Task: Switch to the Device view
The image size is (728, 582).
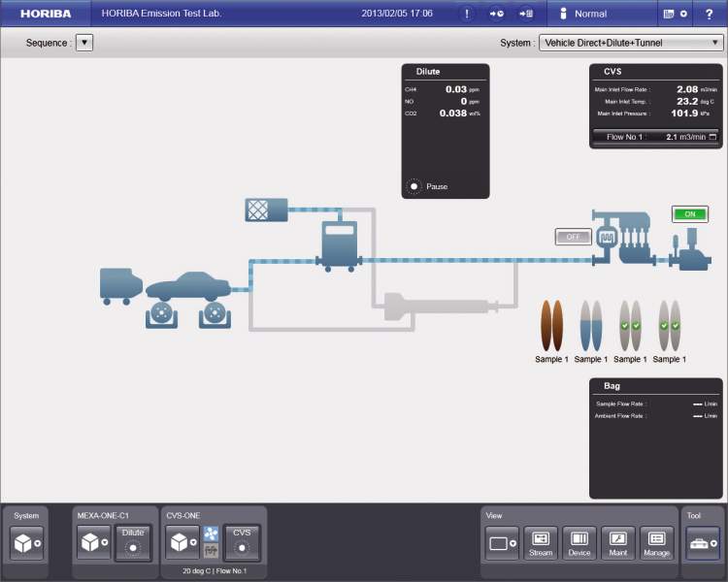Action: point(579,543)
